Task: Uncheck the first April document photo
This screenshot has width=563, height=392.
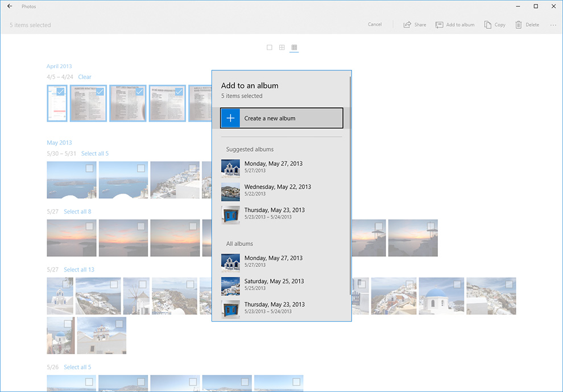Action: point(61,92)
